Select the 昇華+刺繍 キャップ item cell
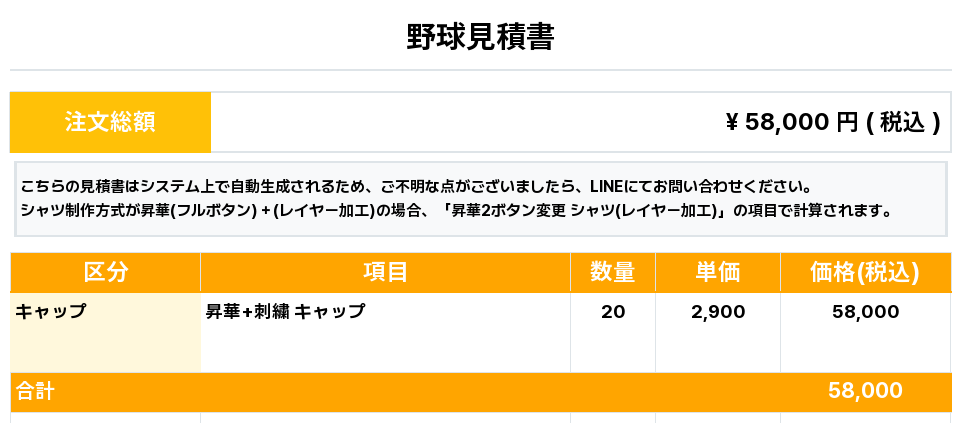The width and height of the screenshot is (961, 423). click(285, 312)
